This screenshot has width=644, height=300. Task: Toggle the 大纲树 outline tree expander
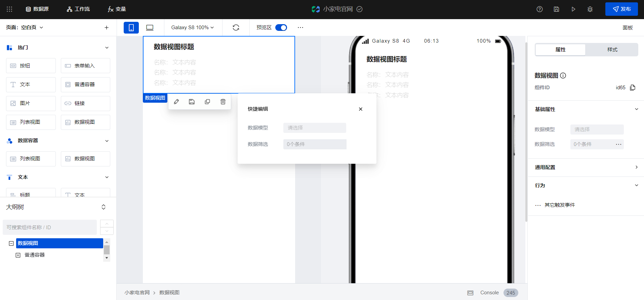click(x=104, y=207)
